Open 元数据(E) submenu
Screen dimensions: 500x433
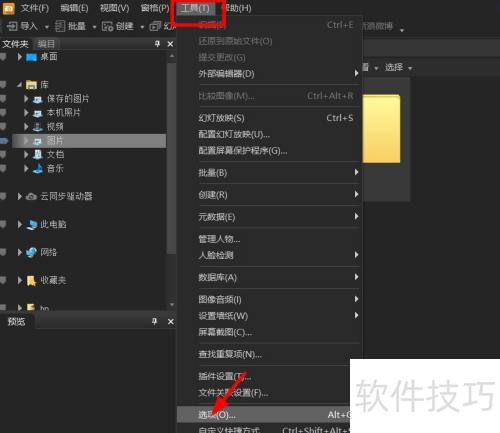[269, 217]
